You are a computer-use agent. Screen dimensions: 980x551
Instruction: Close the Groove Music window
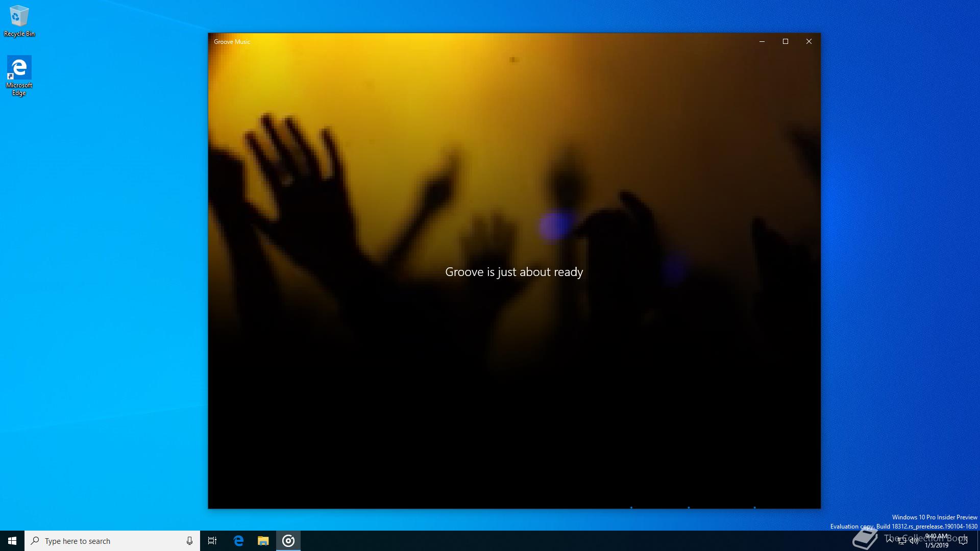(809, 41)
